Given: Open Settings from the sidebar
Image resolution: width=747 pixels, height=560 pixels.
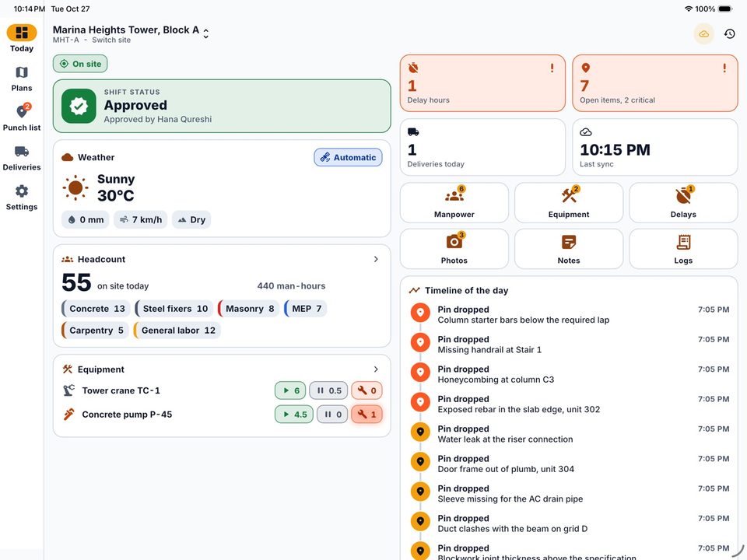Looking at the screenshot, I should [x=22, y=198].
